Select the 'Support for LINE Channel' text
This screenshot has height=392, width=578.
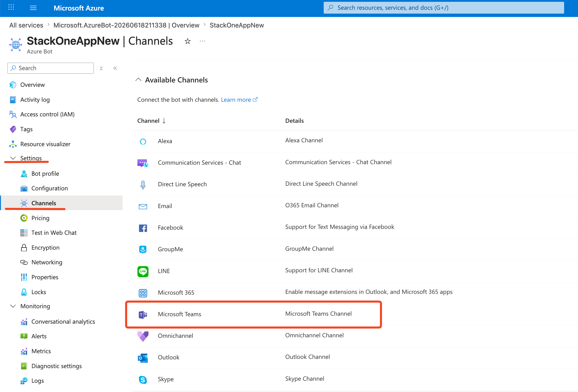tap(319, 270)
